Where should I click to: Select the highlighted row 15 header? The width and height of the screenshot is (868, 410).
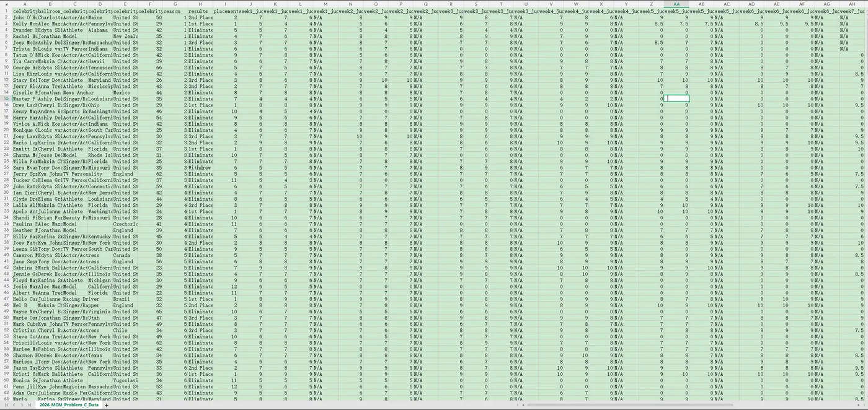(6, 98)
